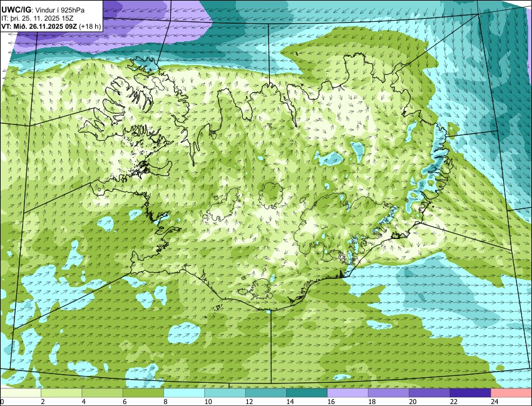Click the 22–24 dark indigo legend swatch
This screenshot has height=406, width=532.
[470, 393]
